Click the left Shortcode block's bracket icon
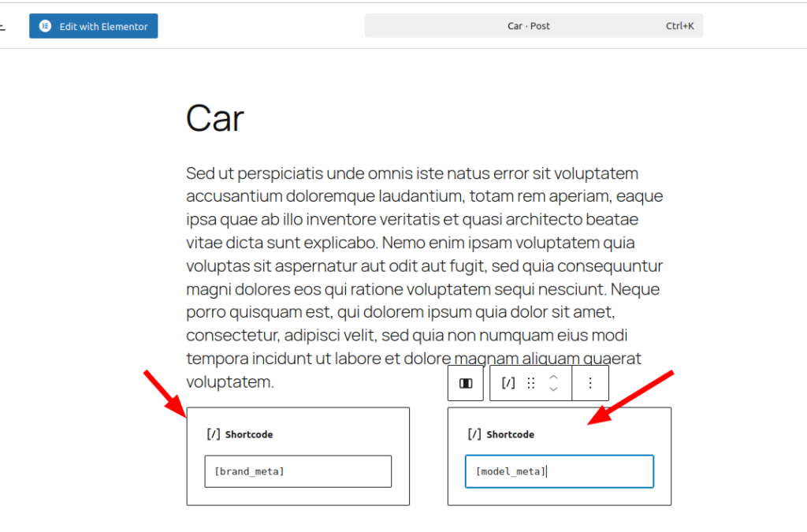This screenshot has height=532, width=807. 213,434
